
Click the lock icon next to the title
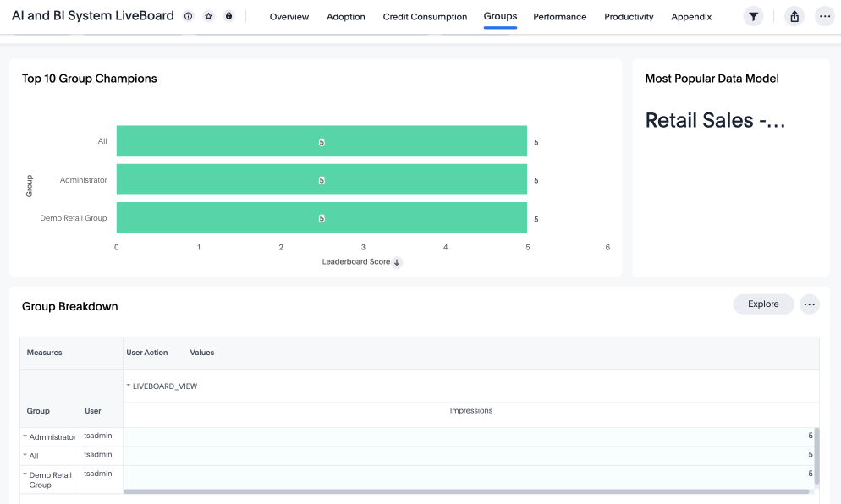228,15
